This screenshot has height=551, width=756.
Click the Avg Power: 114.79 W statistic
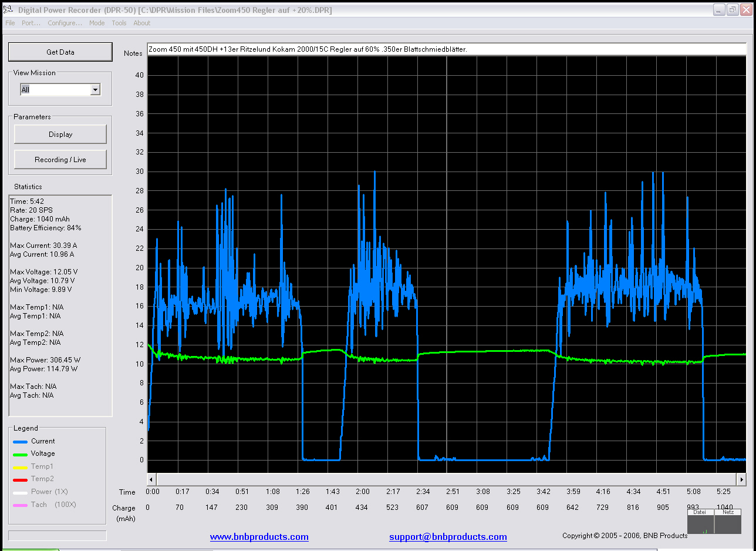click(x=44, y=369)
